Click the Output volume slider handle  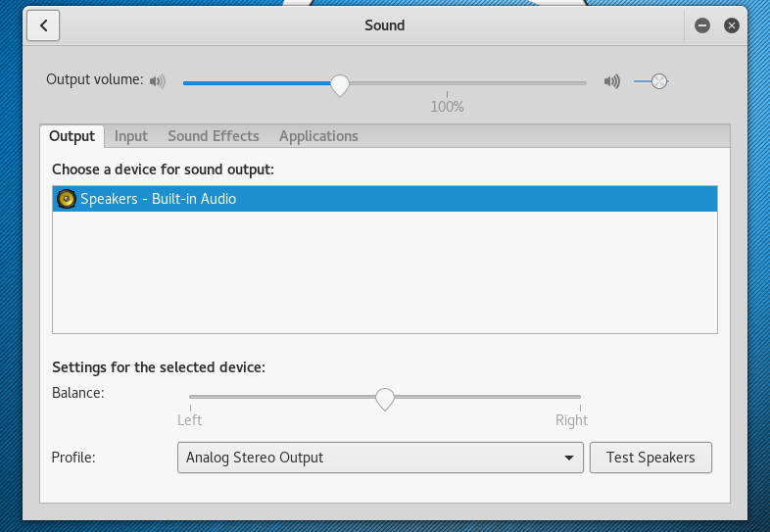(x=339, y=84)
